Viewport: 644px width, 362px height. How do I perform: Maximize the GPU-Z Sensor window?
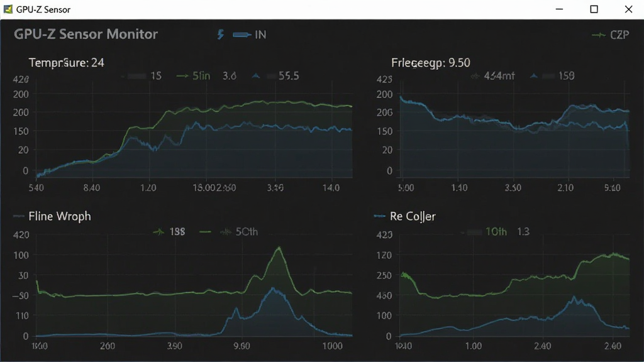point(594,9)
